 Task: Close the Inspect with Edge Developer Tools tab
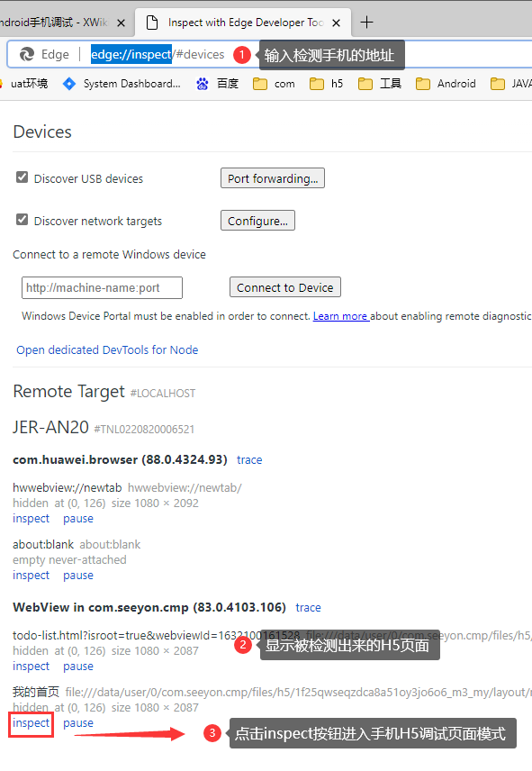336,23
